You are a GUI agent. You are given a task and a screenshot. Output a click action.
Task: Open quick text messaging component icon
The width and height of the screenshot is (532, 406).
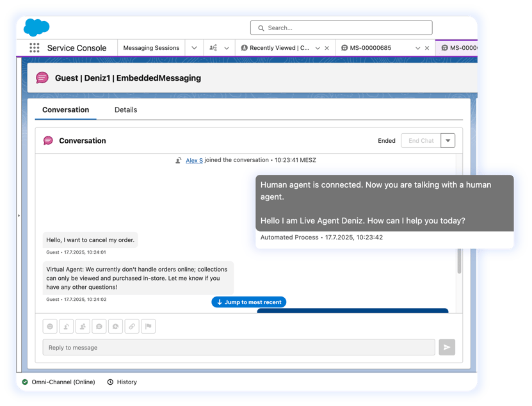pos(99,327)
